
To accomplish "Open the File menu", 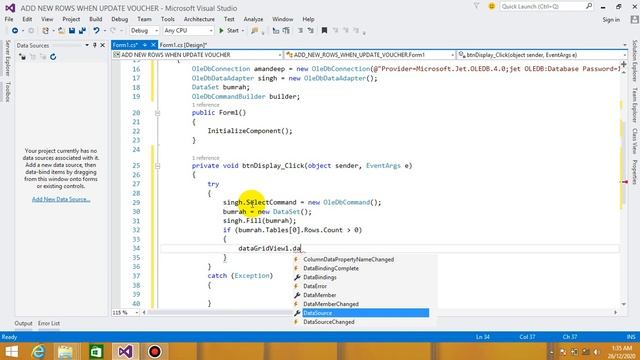I will click(x=9, y=19).
